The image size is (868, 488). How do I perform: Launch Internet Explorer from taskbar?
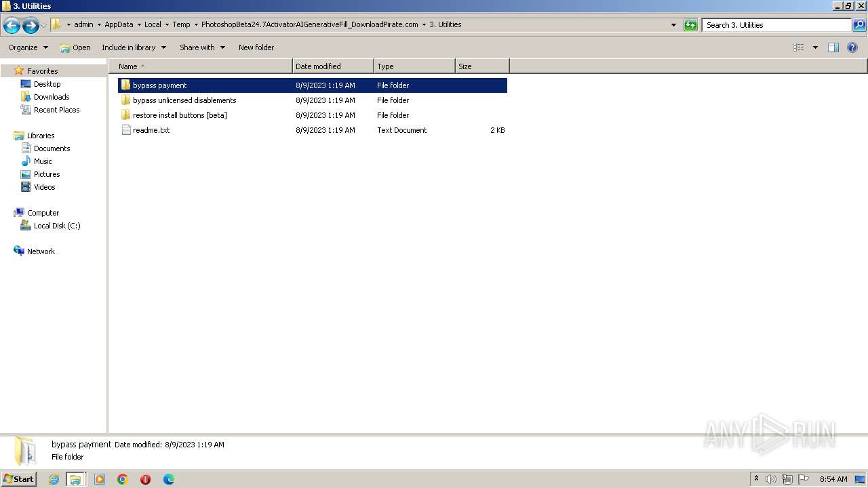click(54, 479)
